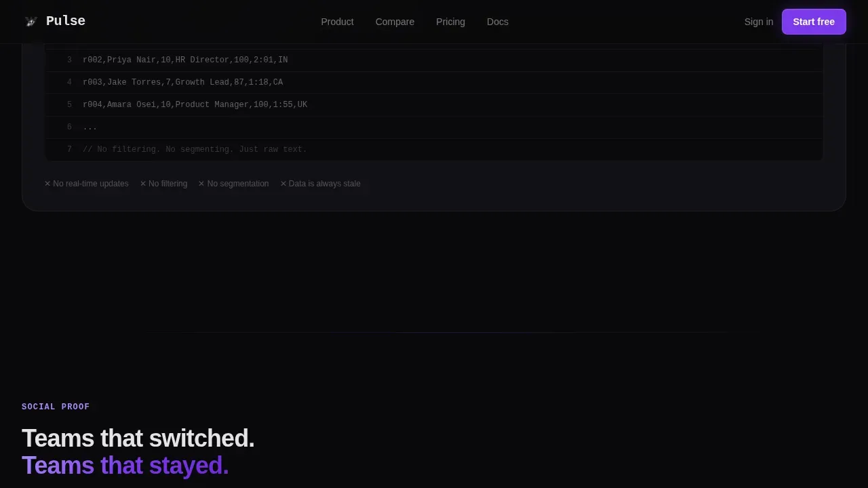Screen dimensions: 868x488
Task: Select the r004 Amara Osei row
Action: [434, 105]
